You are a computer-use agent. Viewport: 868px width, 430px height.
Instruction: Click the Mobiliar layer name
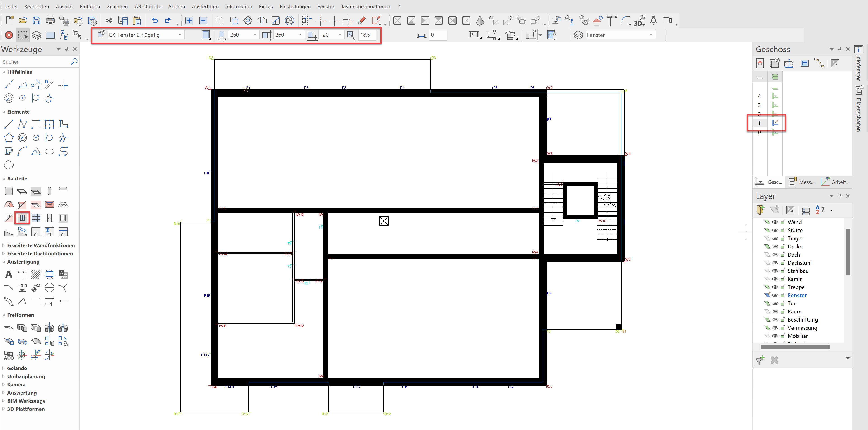coord(797,336)
